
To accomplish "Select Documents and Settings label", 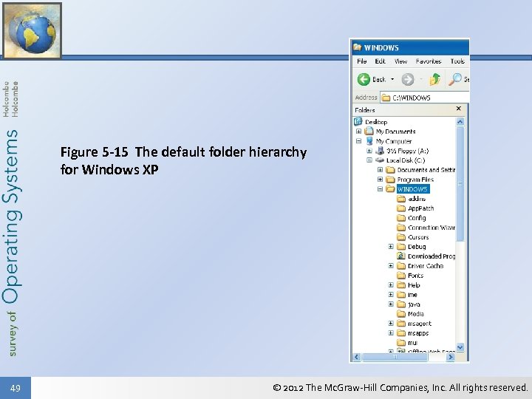I will pos(426,170).
